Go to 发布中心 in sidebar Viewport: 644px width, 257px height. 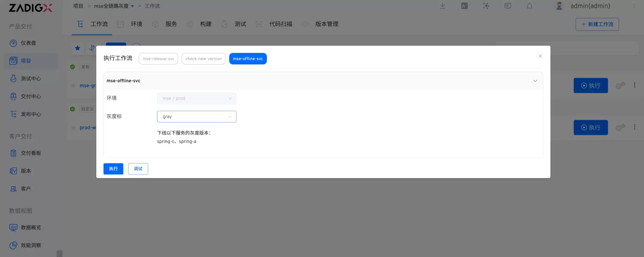tap(25, 114)
